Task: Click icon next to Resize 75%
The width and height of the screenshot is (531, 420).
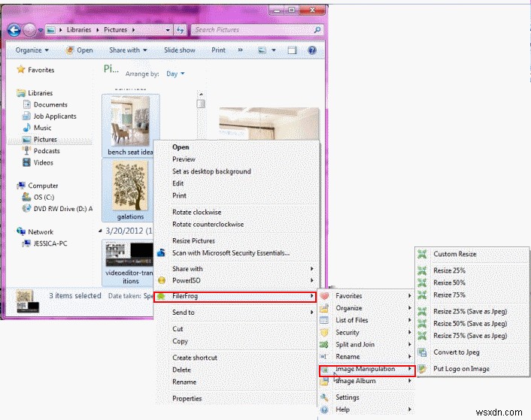Action: (x=422, y=295)
